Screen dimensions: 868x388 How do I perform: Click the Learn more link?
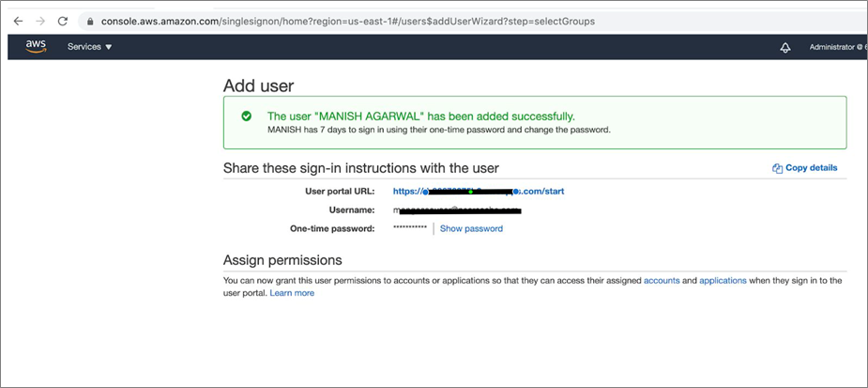[292, 293]
